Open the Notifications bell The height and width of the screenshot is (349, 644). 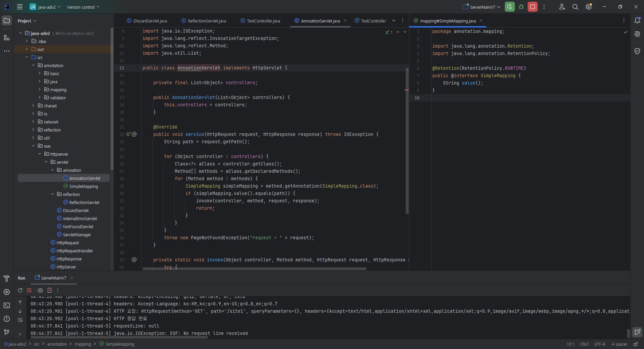tap(637, 20)
